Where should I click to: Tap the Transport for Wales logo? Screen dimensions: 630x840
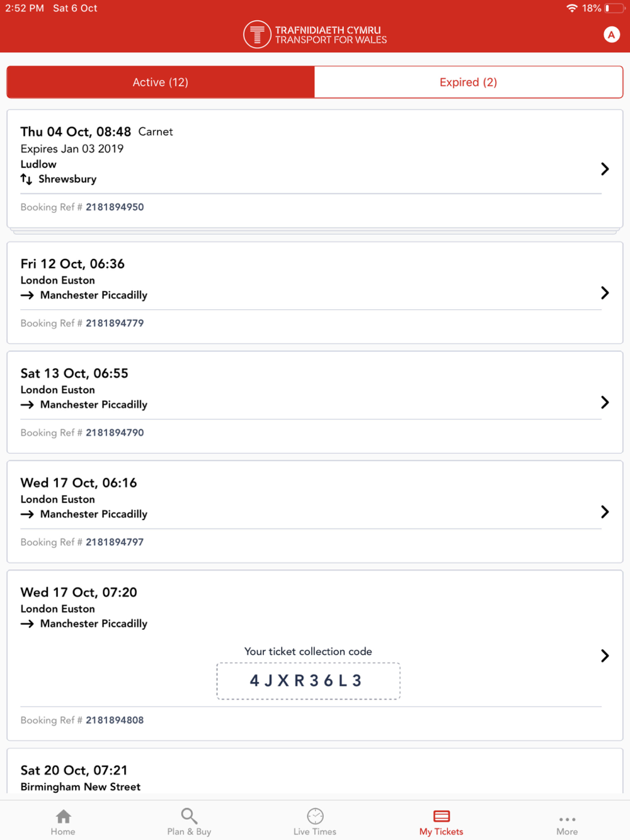click(315, 35)
